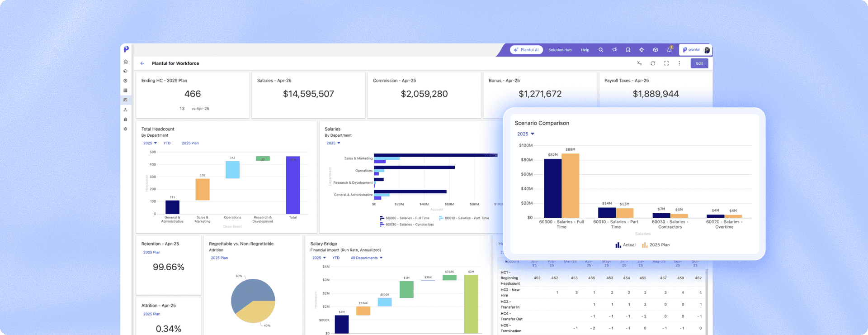Screen dimensions: 868x335
Task: Open bookmarks from the top bar
Action: tap(628, 50)
